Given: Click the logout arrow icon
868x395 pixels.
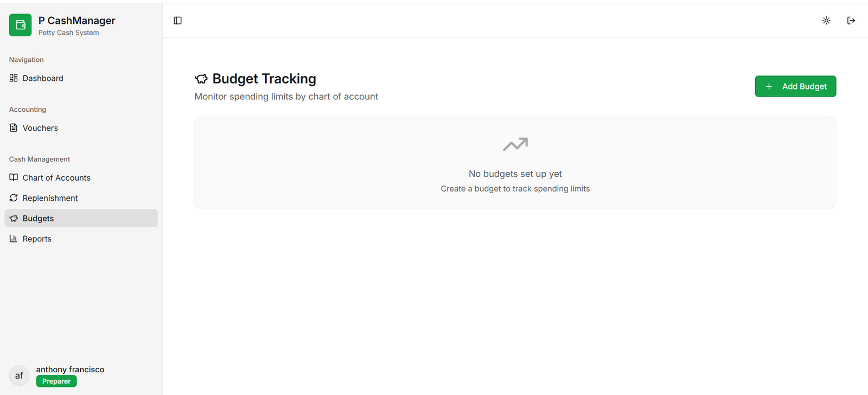Looking at the screenshot, I should click(x=851, y=21).
